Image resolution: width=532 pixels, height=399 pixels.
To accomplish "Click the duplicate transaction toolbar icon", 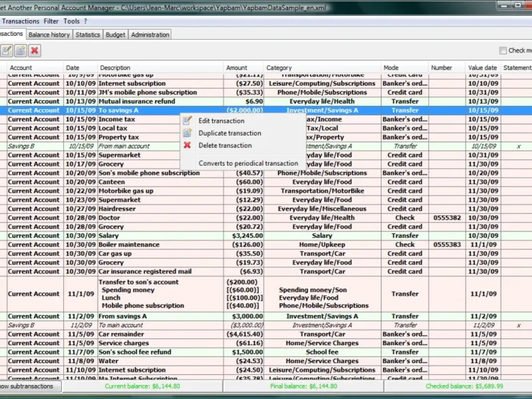I will click(x=21, y=51).
